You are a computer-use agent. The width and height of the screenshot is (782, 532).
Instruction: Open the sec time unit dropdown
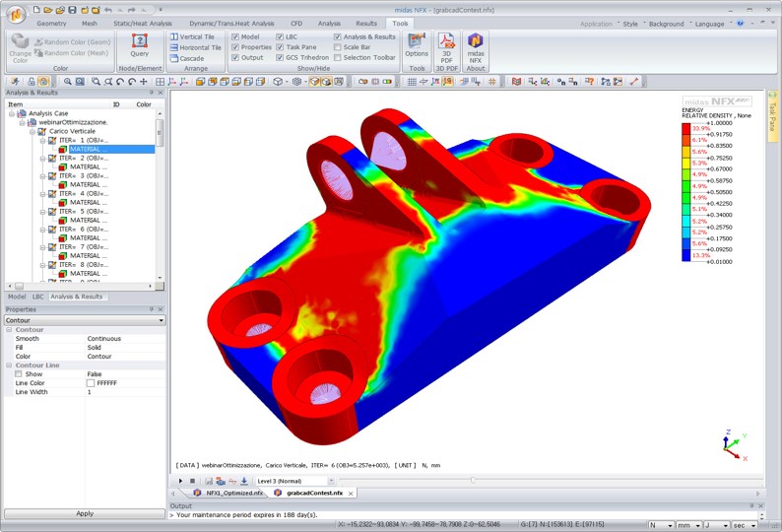tap(746, 525)
